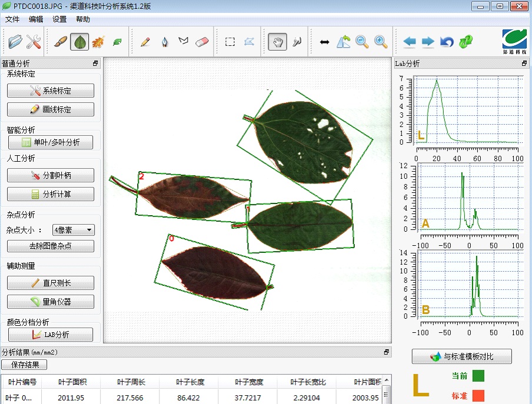Click the 单叶/多叶分析 button
Viewport: 532px width, 404px height.
50,142
